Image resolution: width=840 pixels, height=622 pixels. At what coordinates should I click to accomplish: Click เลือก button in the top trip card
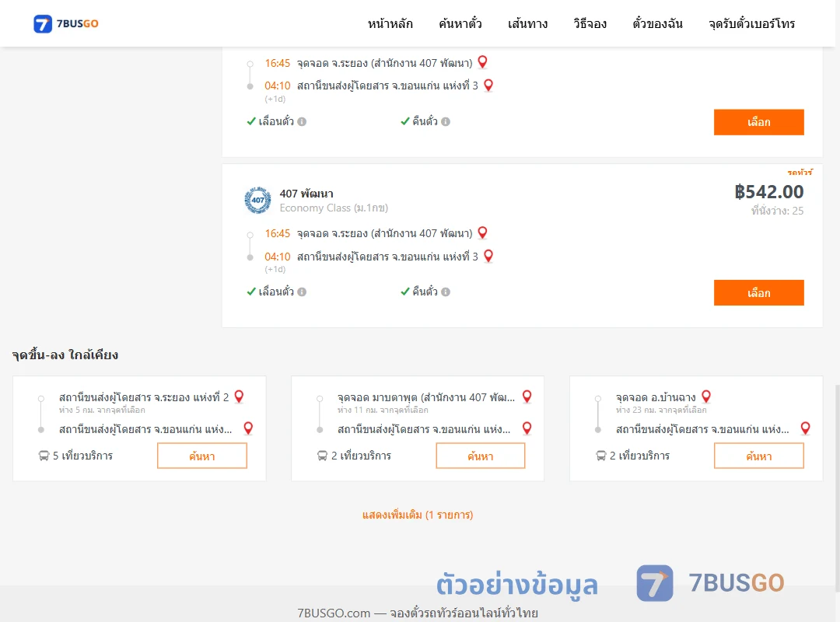[758, 122]
